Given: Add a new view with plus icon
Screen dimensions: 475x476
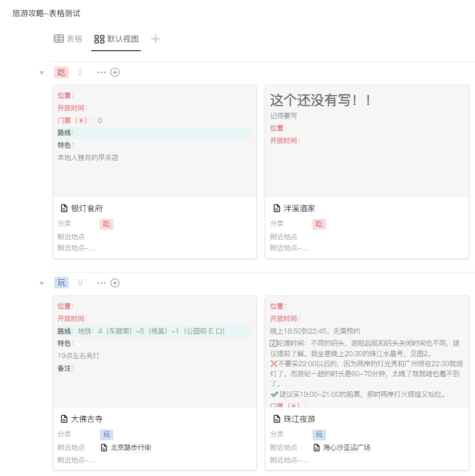Looking at the screenshot, I should pos(155,39).
